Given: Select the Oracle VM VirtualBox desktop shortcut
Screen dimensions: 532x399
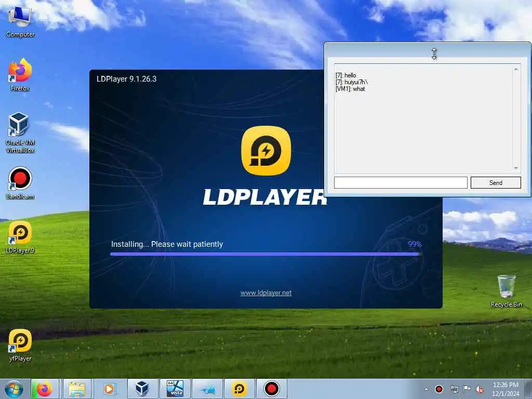Looking at the screenshot, I should pyautogui.click(x=20, y=133).
